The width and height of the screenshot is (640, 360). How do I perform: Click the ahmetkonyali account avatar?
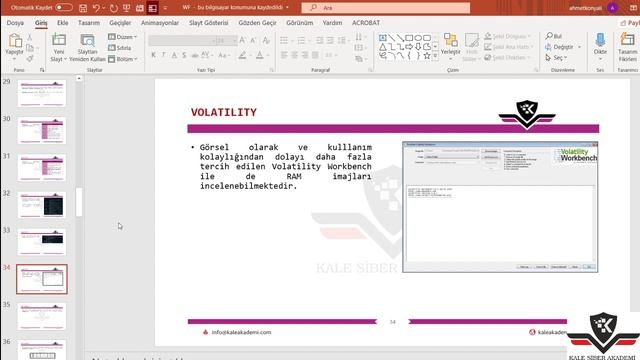[612, 8]
